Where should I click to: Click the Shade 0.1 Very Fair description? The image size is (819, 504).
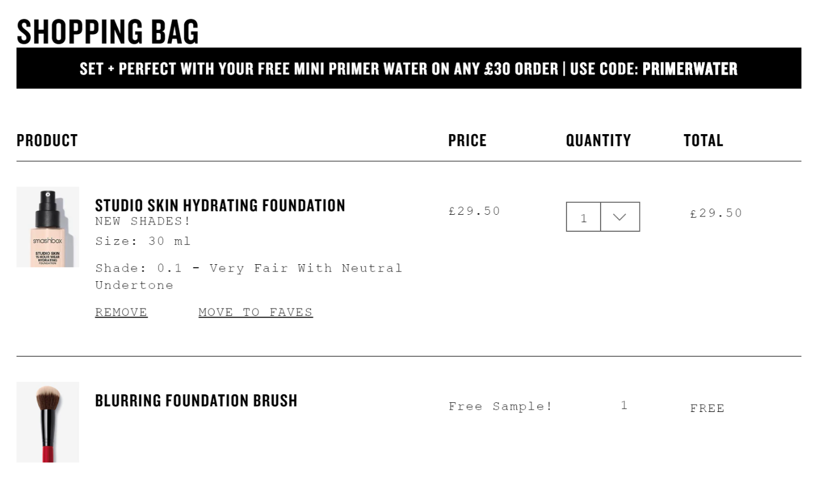[x=249, y=276]
